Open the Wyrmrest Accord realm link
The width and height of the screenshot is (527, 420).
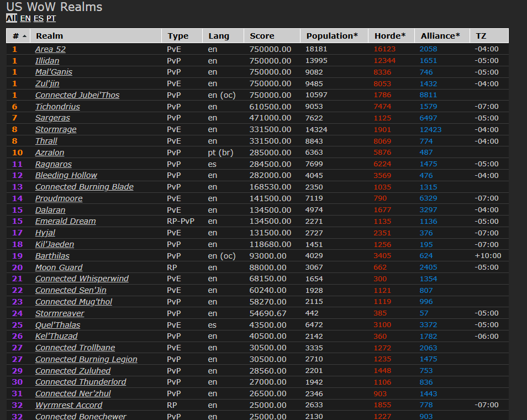[69, 405]
